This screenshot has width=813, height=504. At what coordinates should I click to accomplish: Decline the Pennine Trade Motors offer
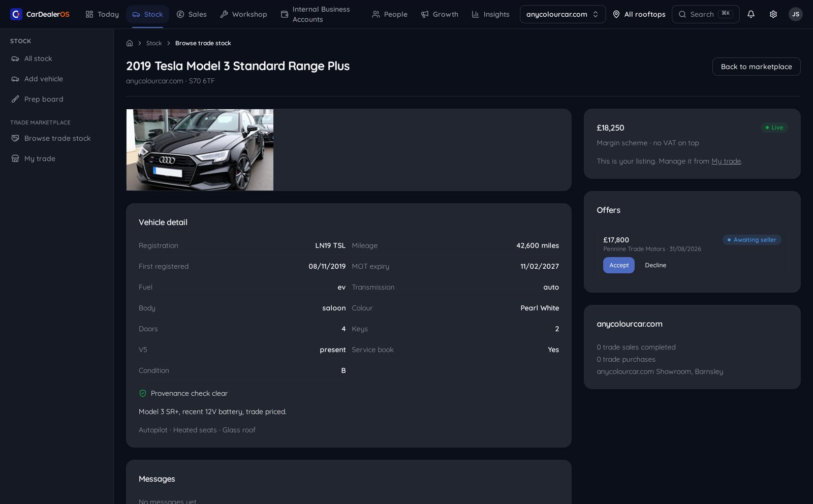click(655, 265)
